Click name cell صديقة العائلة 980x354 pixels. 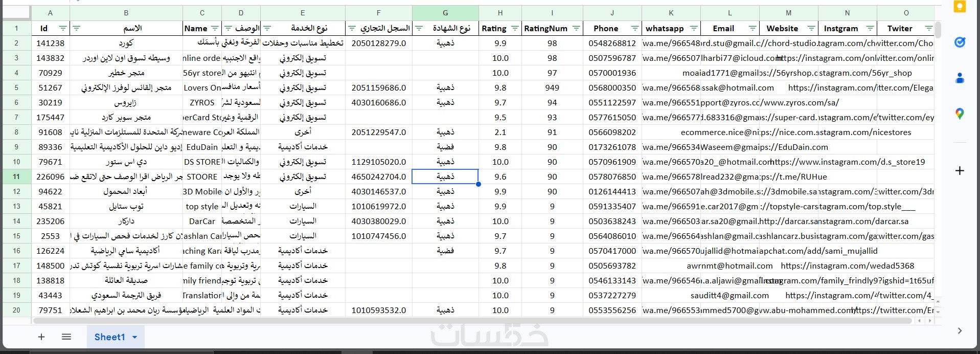[126, 280]
